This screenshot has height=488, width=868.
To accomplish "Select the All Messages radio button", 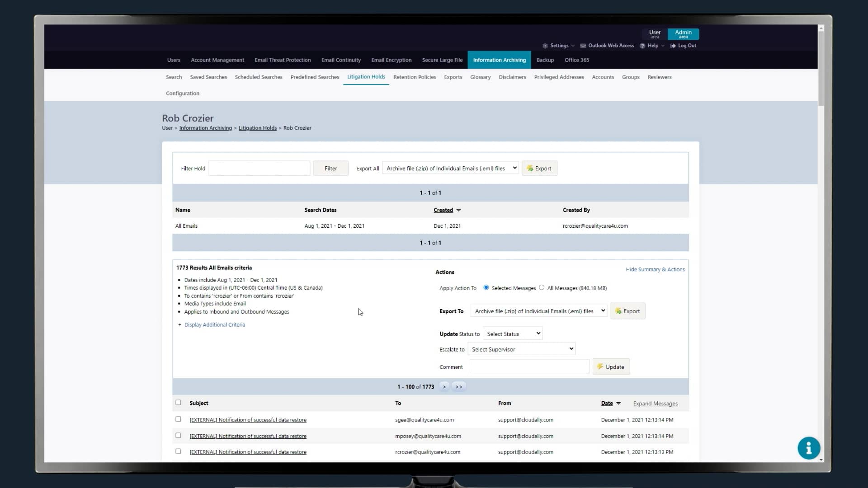I will [x=542, y=287].
